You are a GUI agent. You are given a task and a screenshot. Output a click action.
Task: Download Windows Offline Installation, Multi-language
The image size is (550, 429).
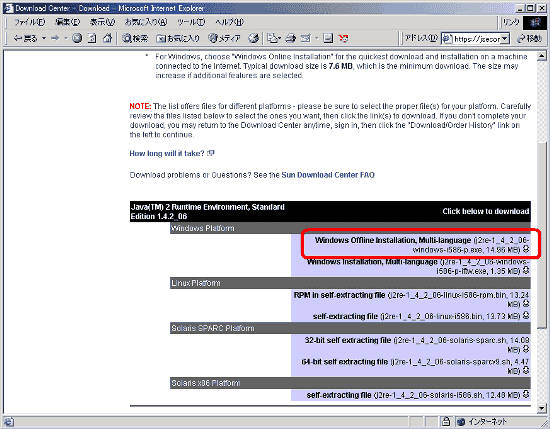point(393,240)
